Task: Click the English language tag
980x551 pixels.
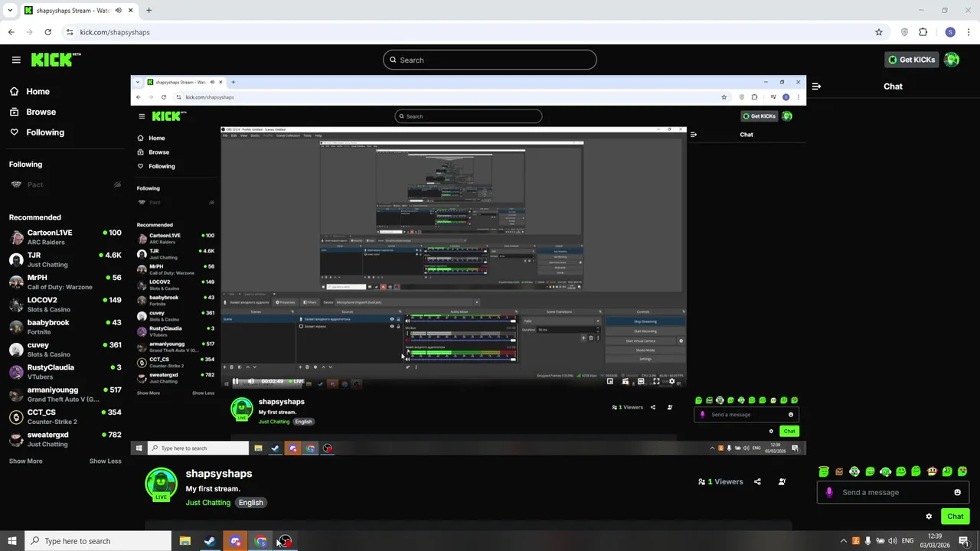Action: (250, 503)
